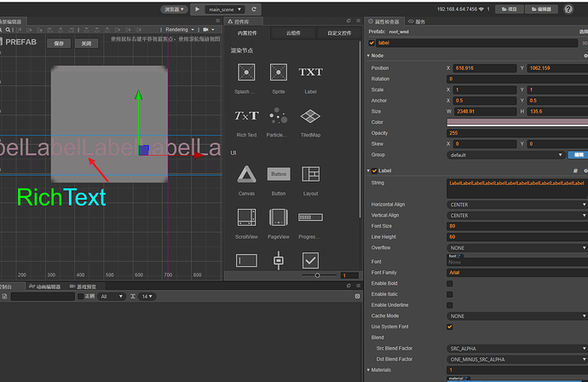
Task: Tick the Enable Italic checkbox
Action: tap(450, 294)
